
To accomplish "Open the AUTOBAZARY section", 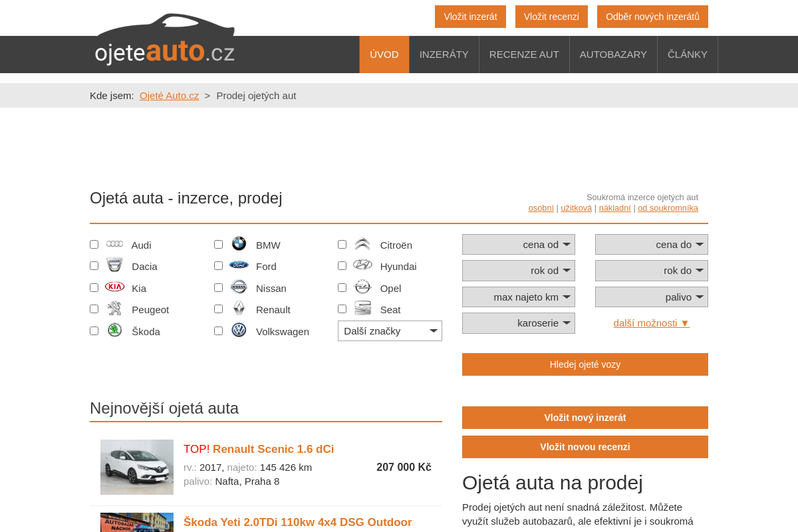I will [613, 55].
